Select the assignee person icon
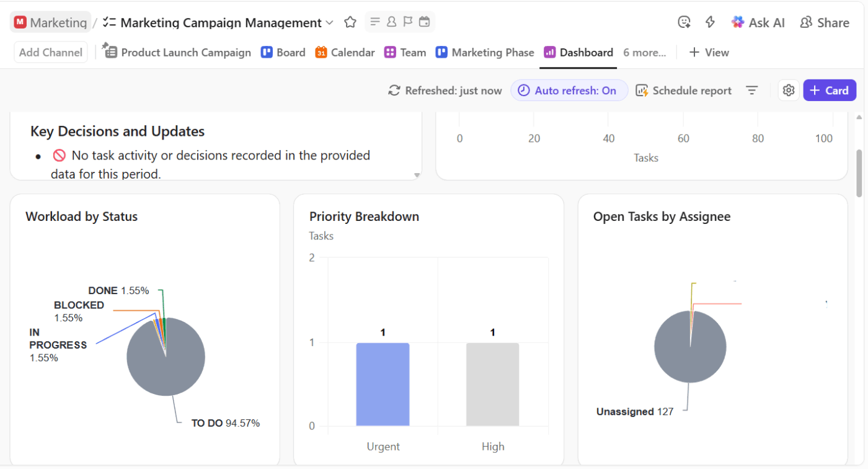868x469 pixels. point(391,21)
